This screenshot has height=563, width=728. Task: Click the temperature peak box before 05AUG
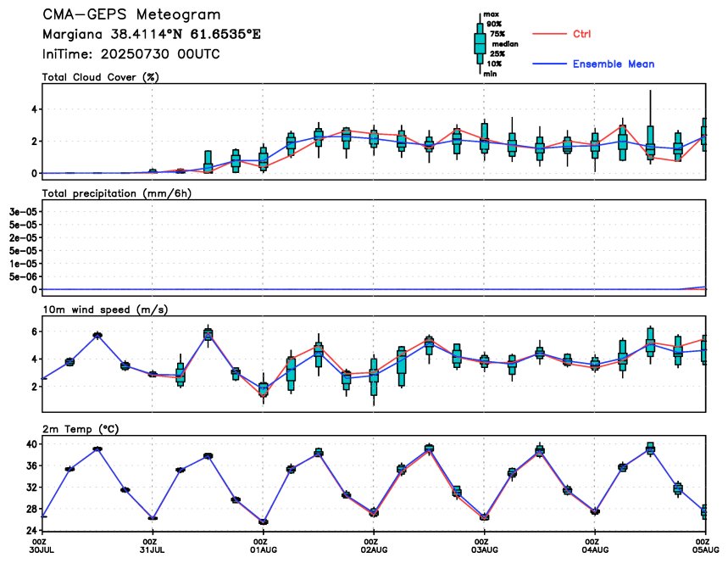[x=651, y=449]
